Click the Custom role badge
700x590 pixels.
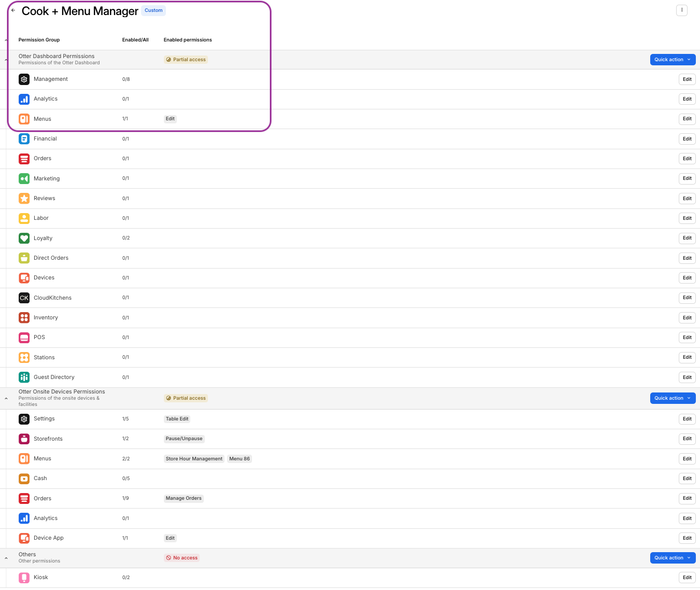click(153, 10)
